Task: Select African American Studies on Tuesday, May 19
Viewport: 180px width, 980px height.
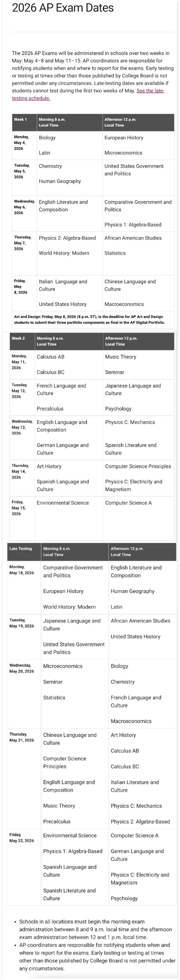Action: [x=140, y=621]
